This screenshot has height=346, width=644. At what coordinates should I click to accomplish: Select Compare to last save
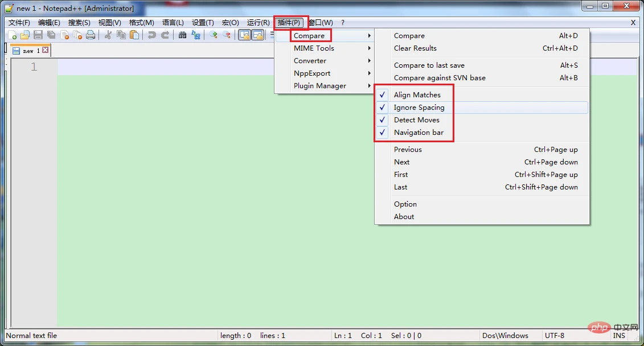tap(429, 65)
